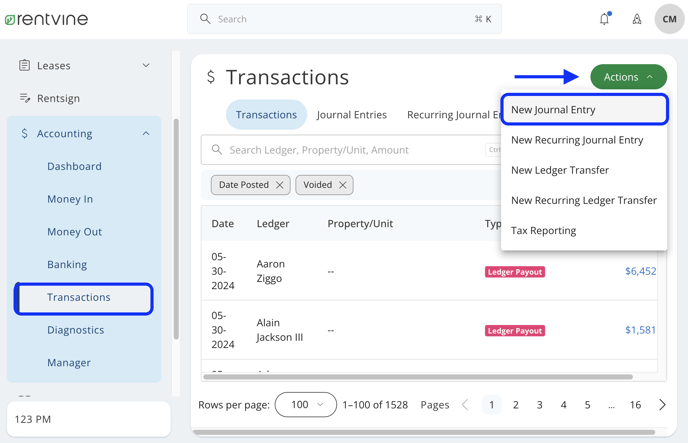Collapse the Accounting sidebar section
The width and height of the screenshot is (688, 443).
pyautogui.click(x=146, y=134)
